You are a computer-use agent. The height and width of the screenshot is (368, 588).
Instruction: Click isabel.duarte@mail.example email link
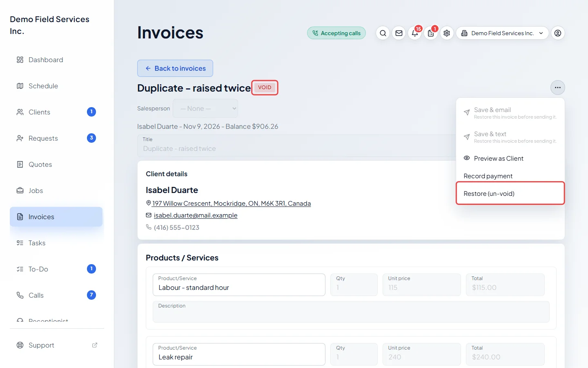196,215
